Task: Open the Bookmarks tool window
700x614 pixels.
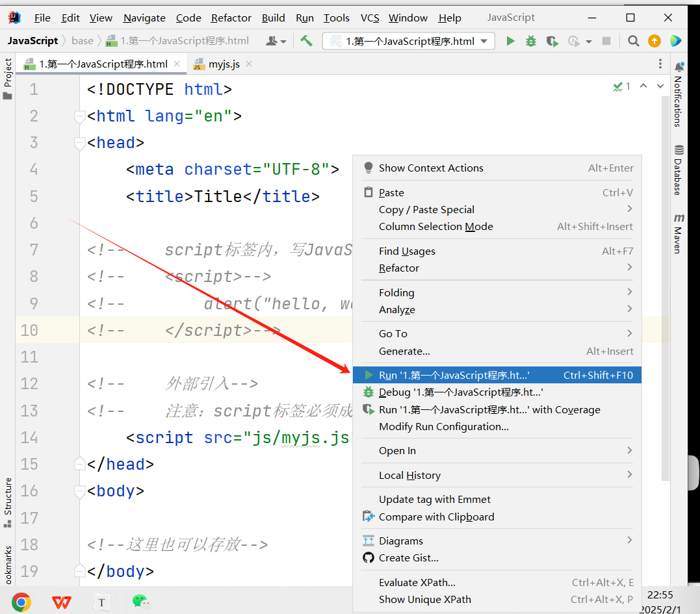Action: (8, 563)
